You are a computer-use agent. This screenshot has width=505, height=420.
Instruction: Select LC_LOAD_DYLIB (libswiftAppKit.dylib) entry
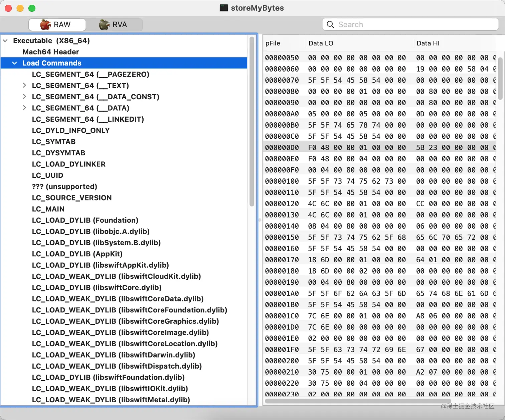click(x=101, y=265)
